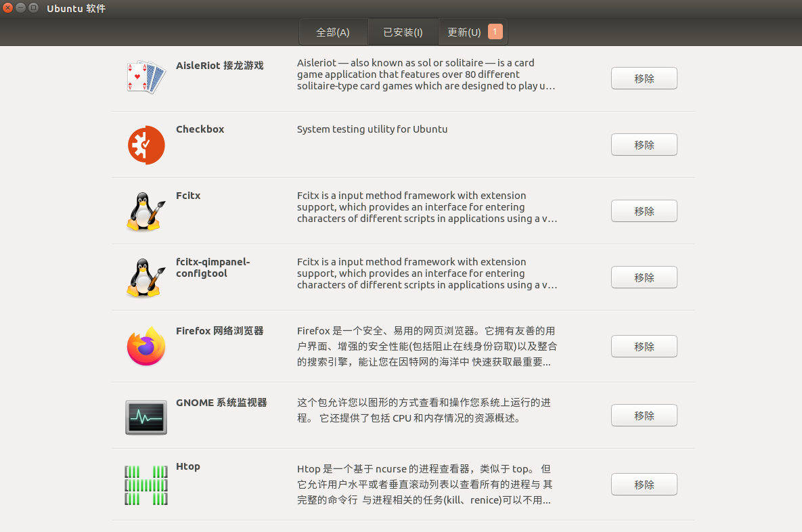
Task: Switch to the 全部(A) tab
Action: point(333,32)
